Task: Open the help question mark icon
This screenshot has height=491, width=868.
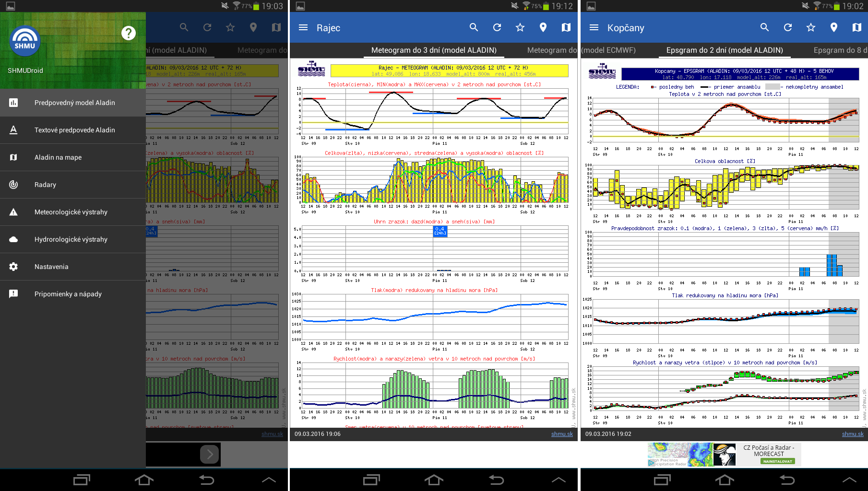Action: pyautogui.click(x=128, y=33)
